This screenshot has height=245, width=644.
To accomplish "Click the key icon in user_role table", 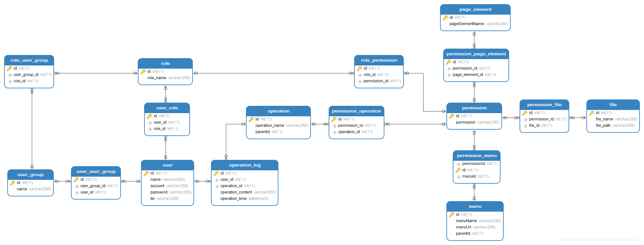I will (x=149, y=116).
